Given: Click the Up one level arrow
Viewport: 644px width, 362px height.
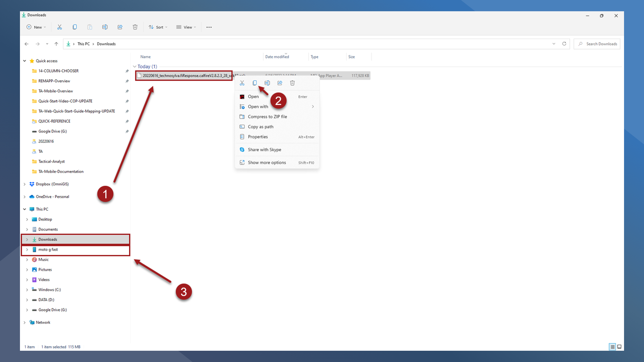Looking at the screenshot, I should click(56, 44).
